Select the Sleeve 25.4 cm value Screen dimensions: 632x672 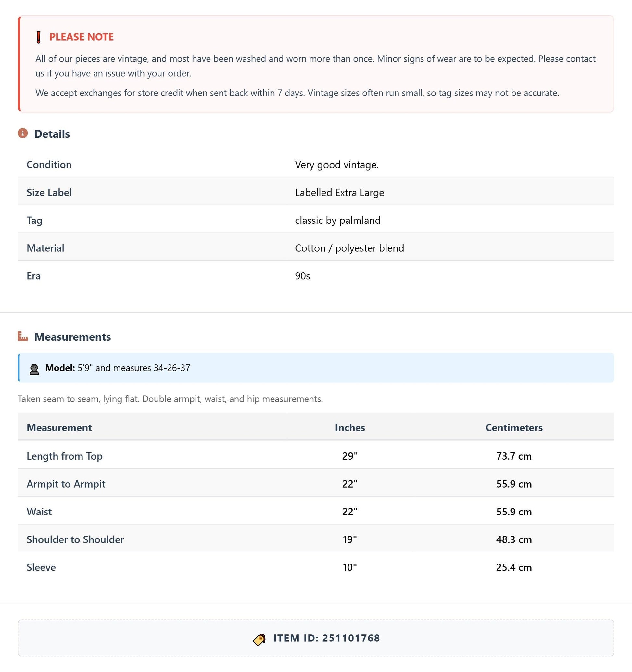tap(514, 567)
